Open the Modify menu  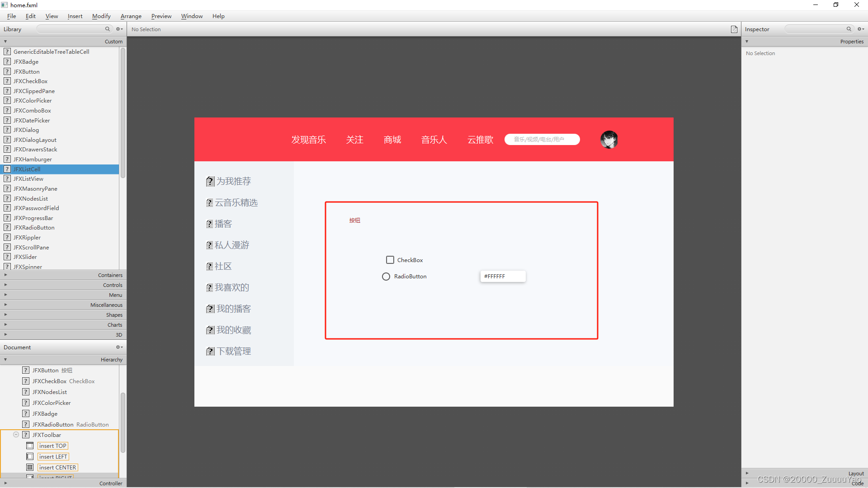[101, 16]
